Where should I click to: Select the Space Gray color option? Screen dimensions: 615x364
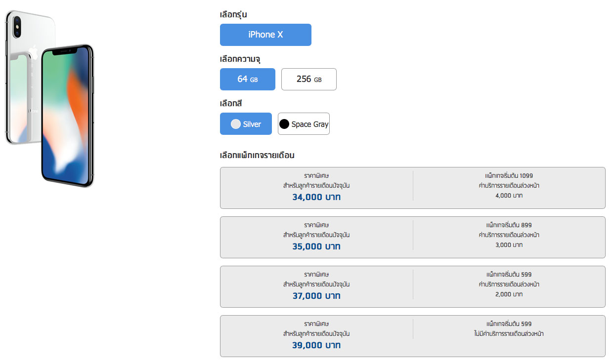tap(304, 124)
